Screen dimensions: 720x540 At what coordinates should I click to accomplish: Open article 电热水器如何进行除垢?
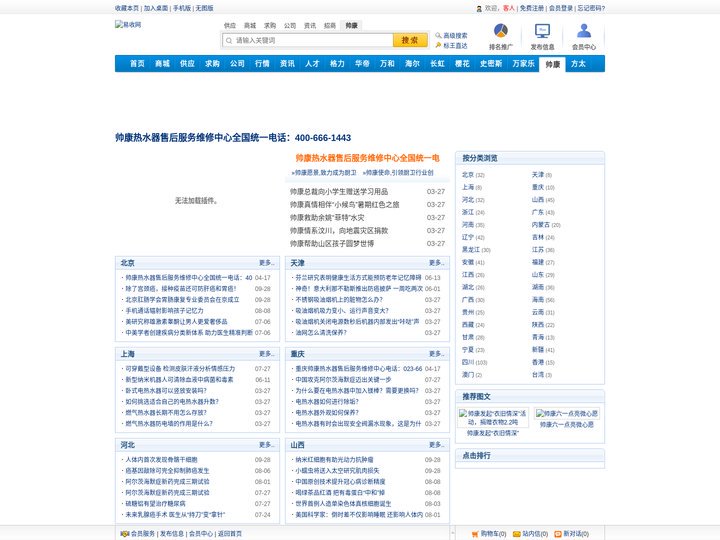(x=327, y=401)
